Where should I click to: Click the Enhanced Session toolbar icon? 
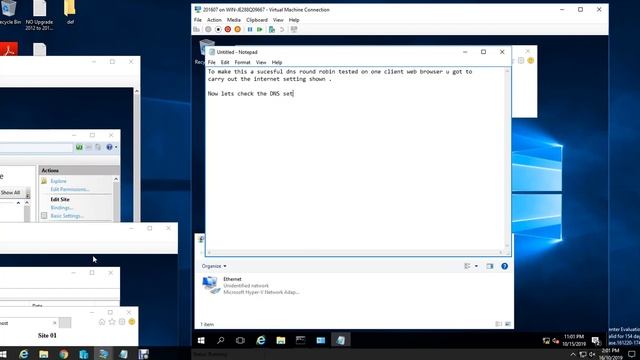click(293, 29)
